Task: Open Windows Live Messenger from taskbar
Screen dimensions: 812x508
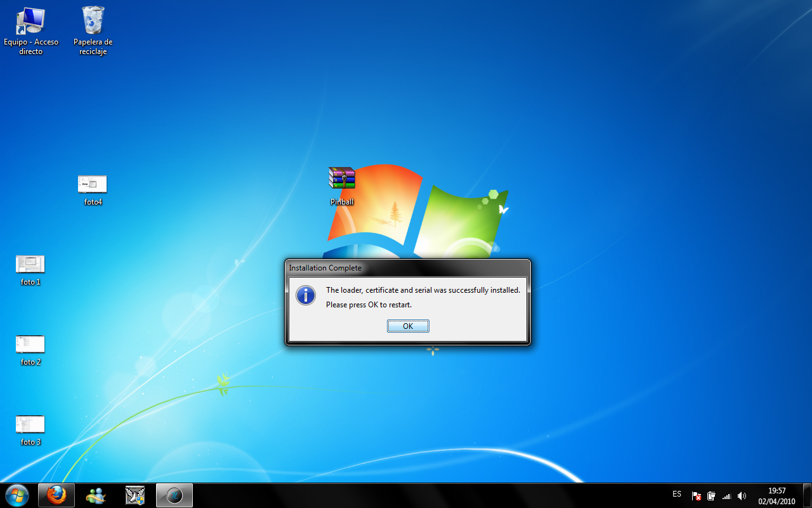Action: (96, 495)
